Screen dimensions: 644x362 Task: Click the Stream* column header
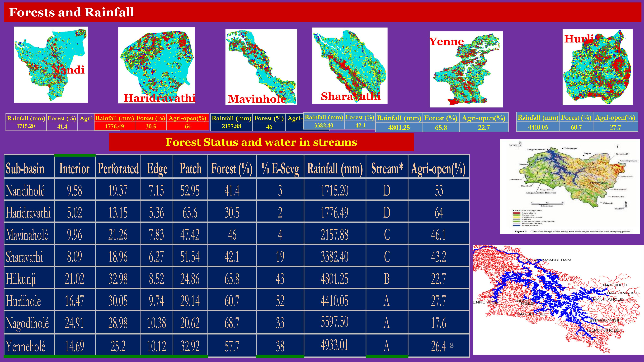click(x=387, y=168)
